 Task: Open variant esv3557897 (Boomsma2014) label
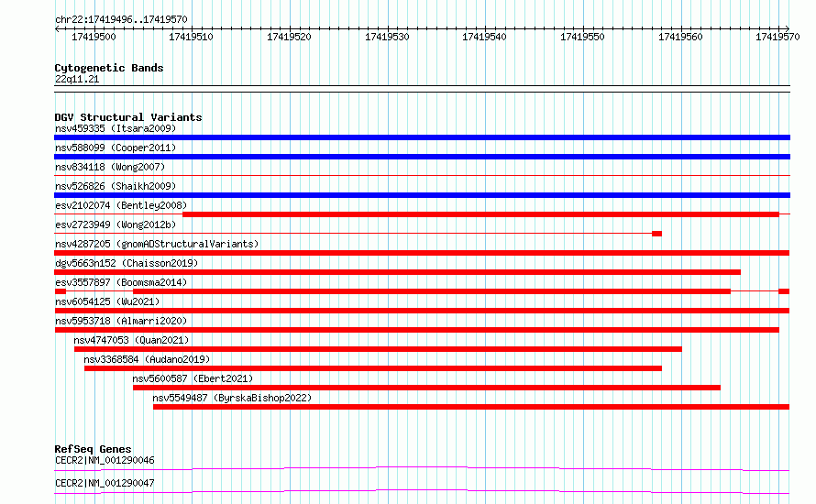(121, 282)
